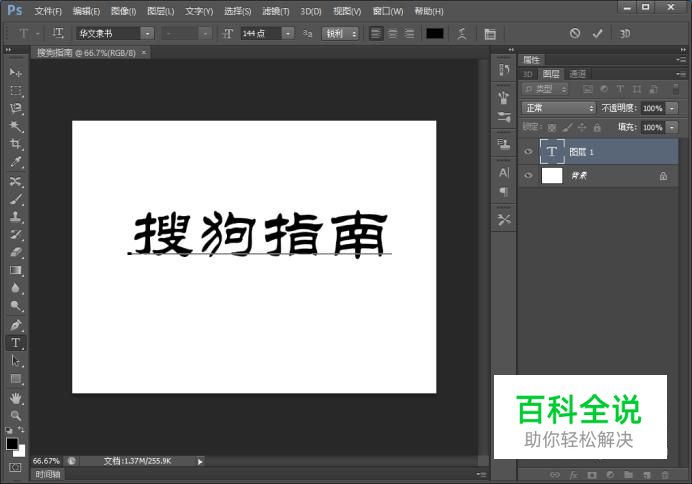Toggle Quick Mask mode icon
This screenshot has width=692, height=484.
[x=15, y=467]
